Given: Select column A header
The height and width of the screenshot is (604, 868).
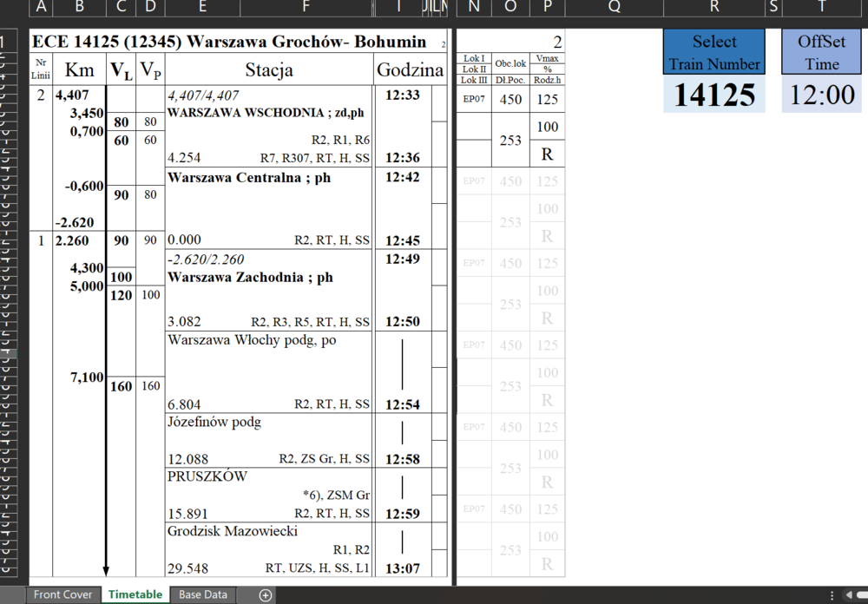Looking at the screenshot, I should (x=41, y=7).
